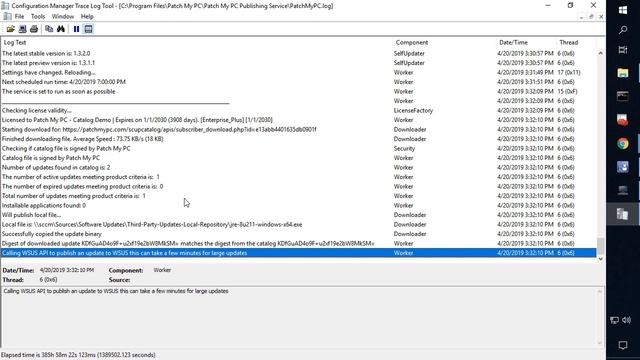
Task: Select row 'Installable applications found: 0'
Action: point(298,205)
